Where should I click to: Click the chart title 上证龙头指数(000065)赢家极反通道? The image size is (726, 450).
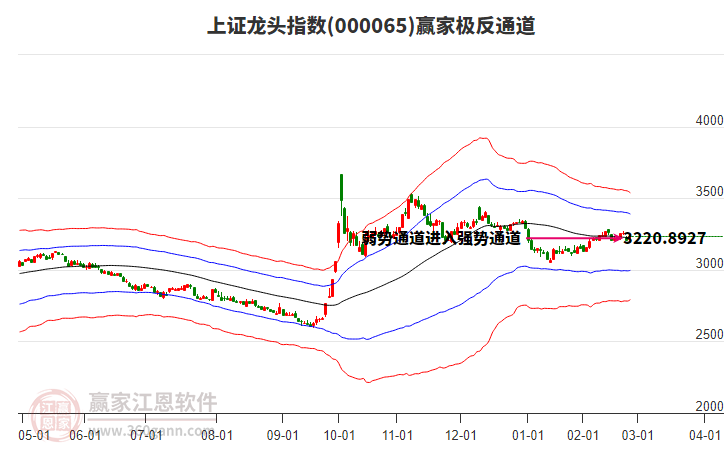[371, 25]
